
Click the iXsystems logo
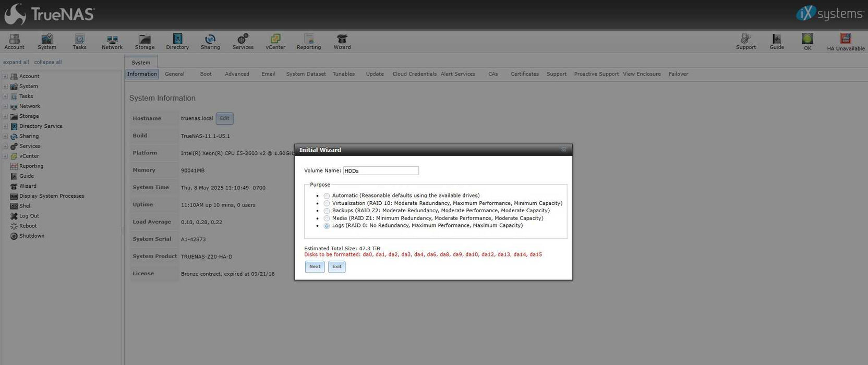829,14
